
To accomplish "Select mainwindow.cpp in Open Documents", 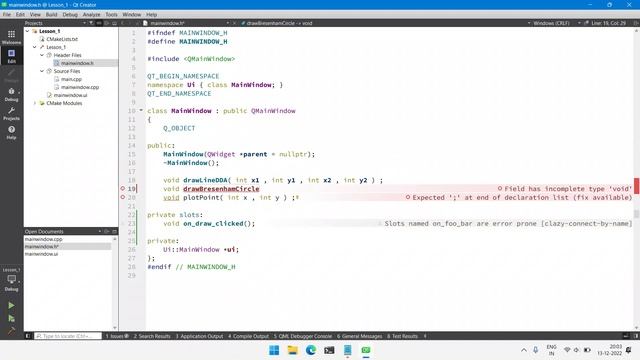I will (43, 239).
